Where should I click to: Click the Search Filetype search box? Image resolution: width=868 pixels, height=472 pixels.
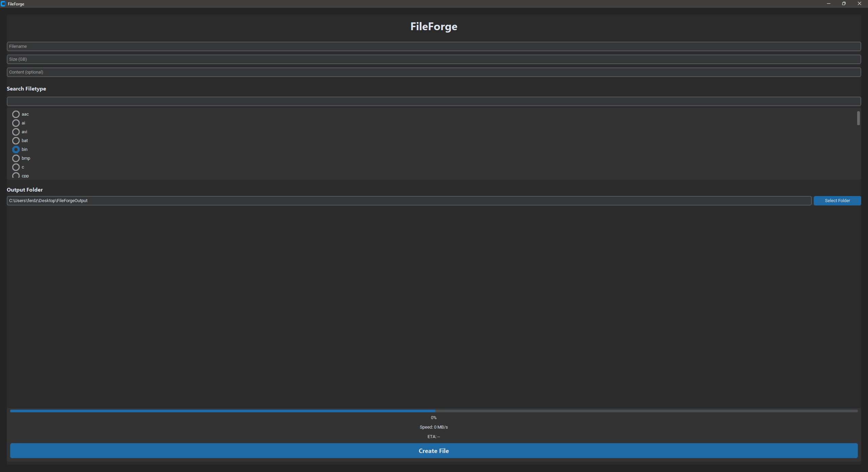click(434, 101)
